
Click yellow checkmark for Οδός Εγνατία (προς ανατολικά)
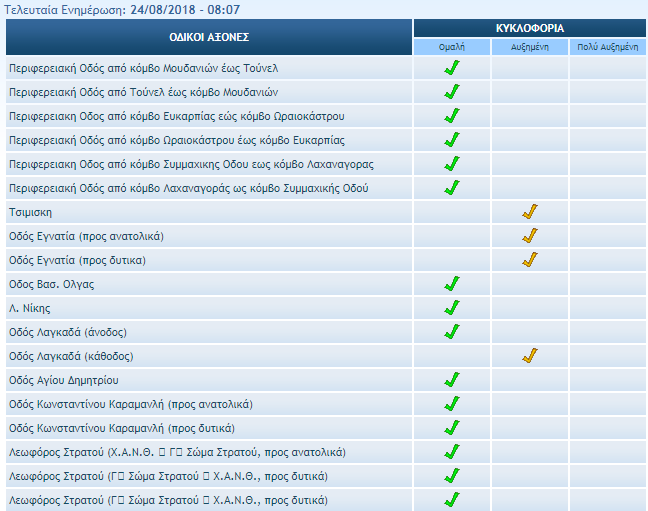[530, 236]
